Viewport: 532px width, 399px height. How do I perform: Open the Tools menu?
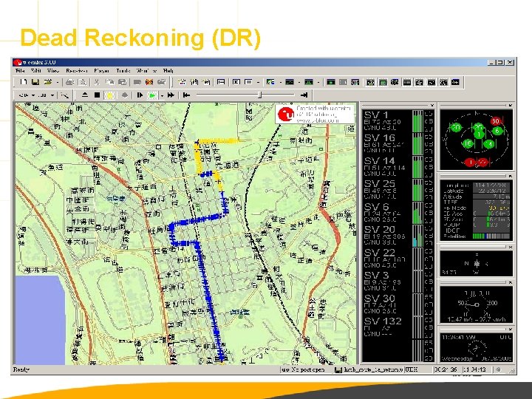[123, 71]
